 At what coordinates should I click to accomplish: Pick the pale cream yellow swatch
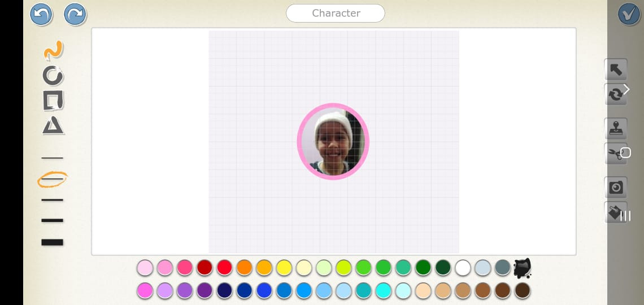coord(304,268)
